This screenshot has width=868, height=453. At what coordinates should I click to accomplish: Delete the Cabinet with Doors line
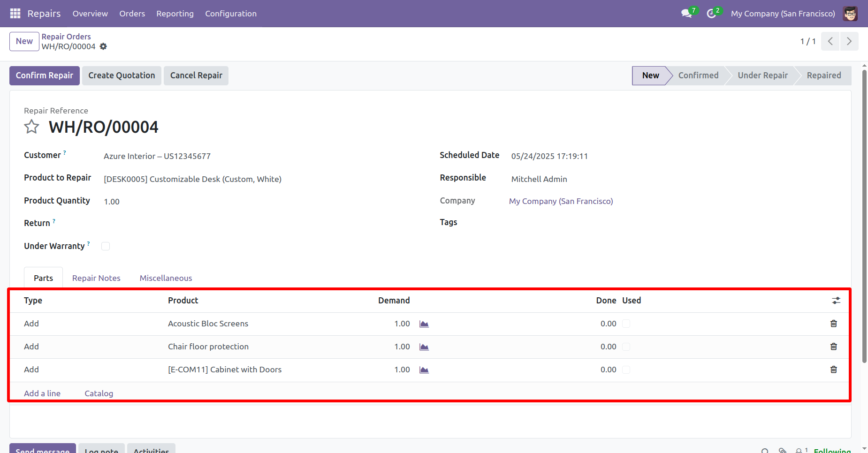tap(834, 370)
